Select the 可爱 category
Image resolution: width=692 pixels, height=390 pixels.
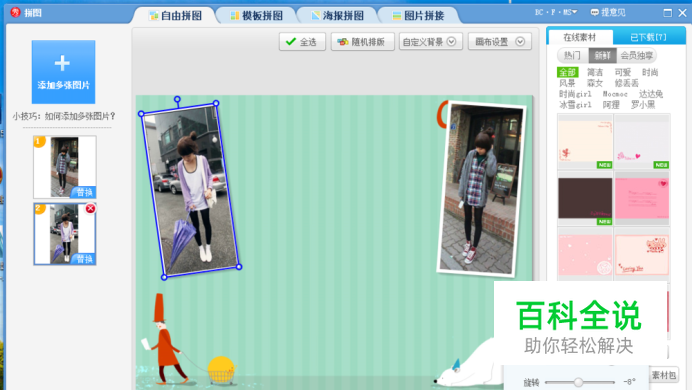coord(622,72)
